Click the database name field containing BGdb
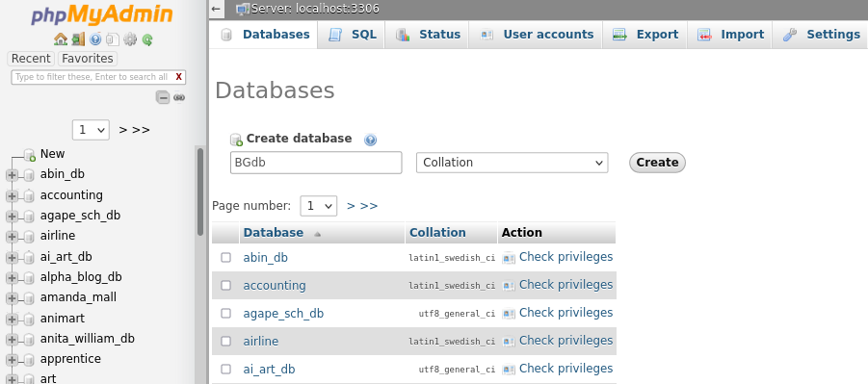The height and width of the screenshot is (384, 868). click(x=316, y=163)
